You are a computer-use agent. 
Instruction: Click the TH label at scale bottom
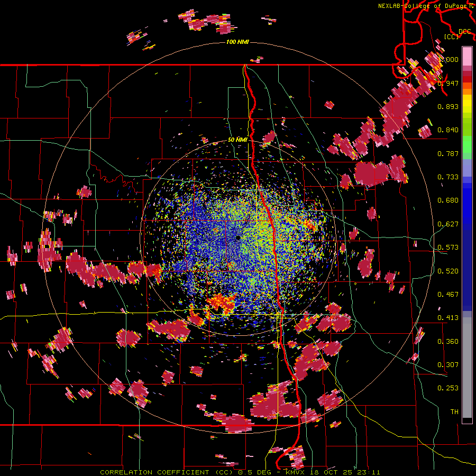point(454,412)
